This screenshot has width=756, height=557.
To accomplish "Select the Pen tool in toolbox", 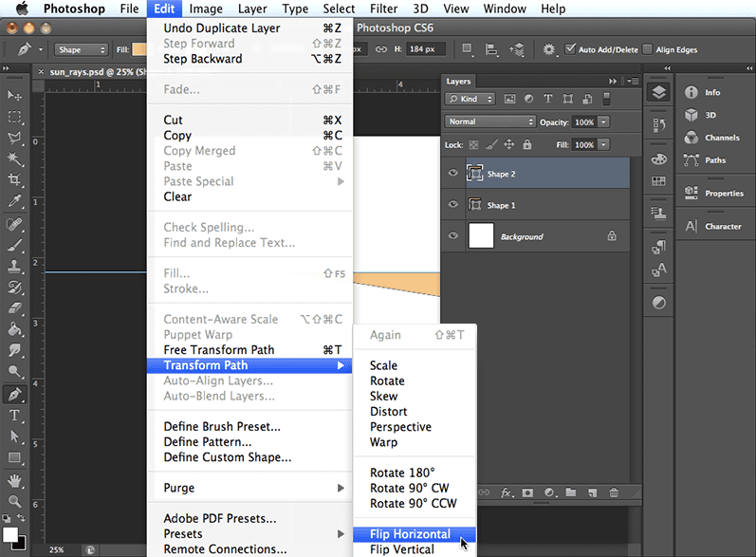I will pos(14,395).
